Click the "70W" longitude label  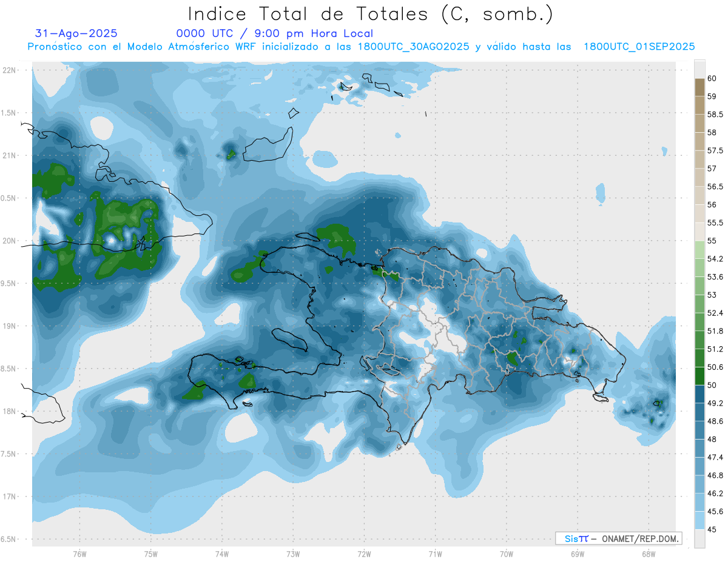[507, 554]
